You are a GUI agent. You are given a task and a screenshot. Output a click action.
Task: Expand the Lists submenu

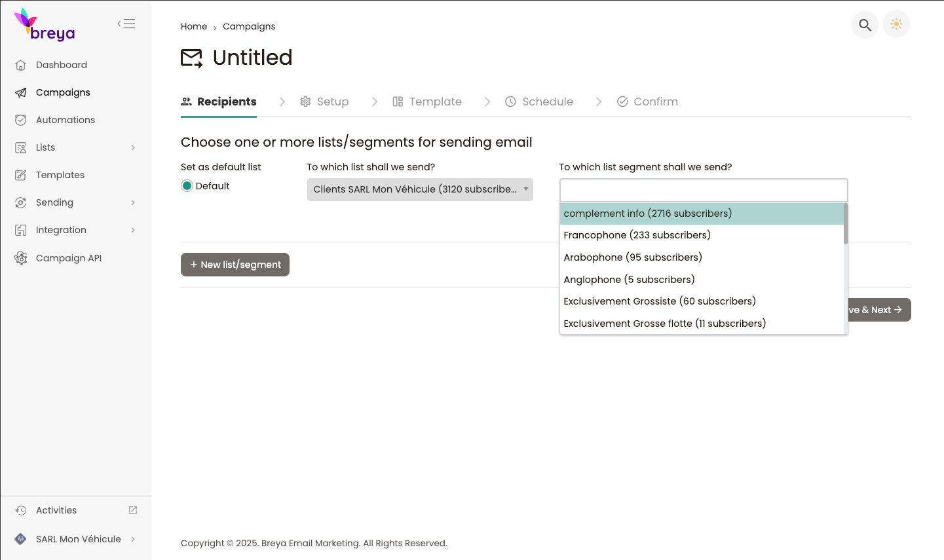coord(133,147)
